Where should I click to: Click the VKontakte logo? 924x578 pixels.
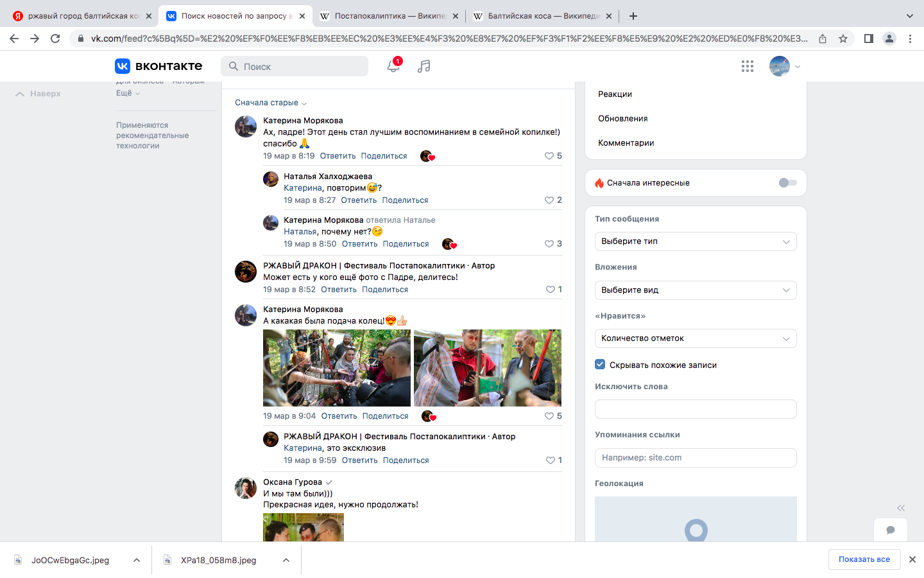coord(158,66)
